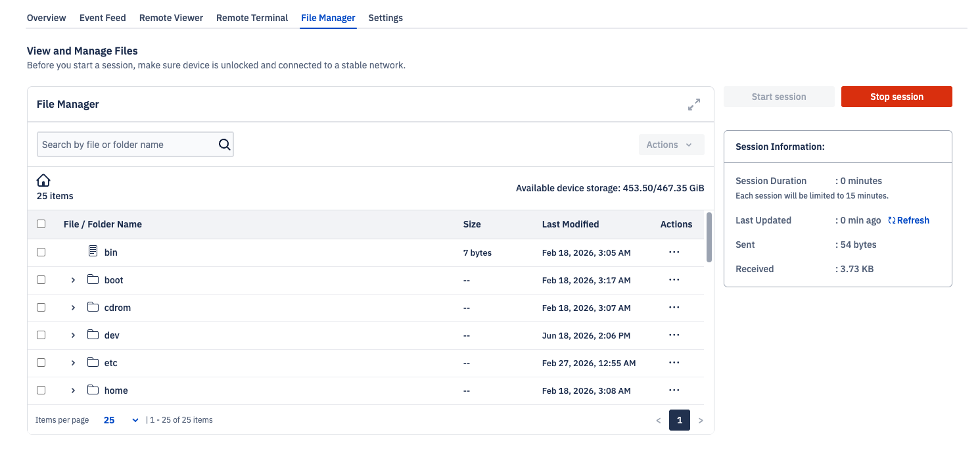The image size is (980, 472).
Task: Check the box for home folder row
Action: (41, 390)
